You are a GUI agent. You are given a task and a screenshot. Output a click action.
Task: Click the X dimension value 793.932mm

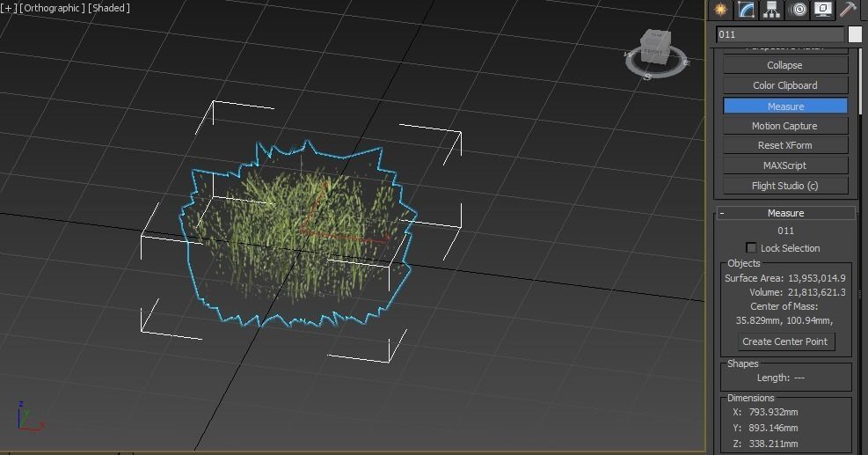tap(773, 412)
